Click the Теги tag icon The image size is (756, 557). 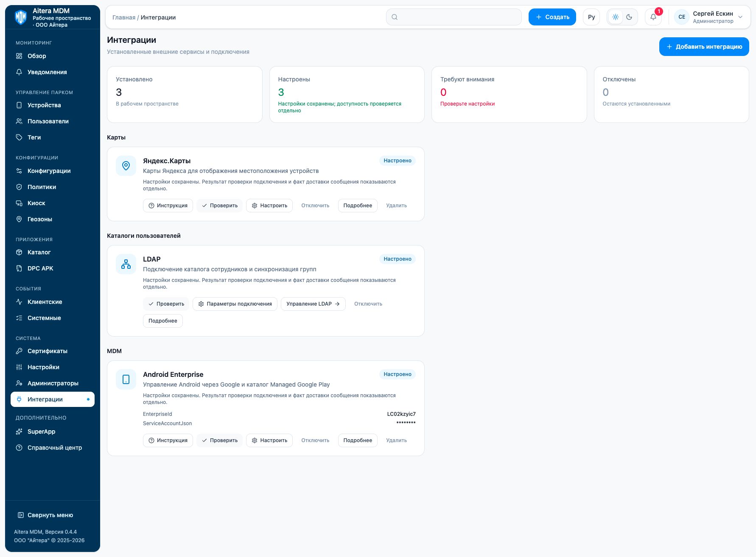coord(19,137)
